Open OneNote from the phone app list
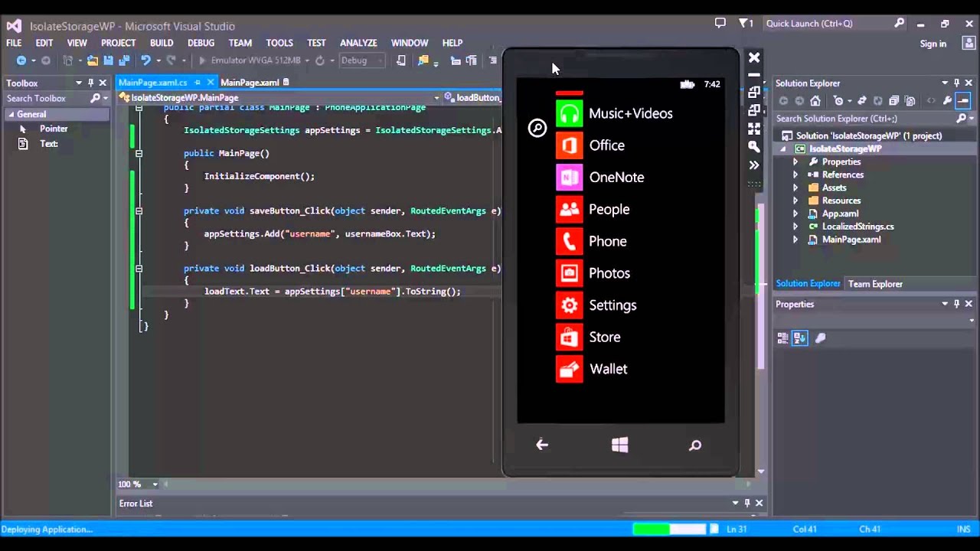Screen dimensions: 980x551 (569, 178)
